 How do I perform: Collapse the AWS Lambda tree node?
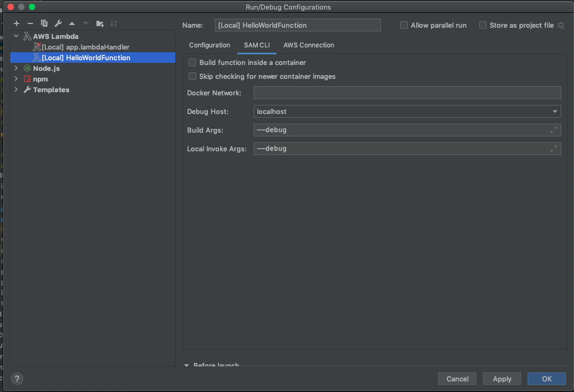click(x=16, y=36)
